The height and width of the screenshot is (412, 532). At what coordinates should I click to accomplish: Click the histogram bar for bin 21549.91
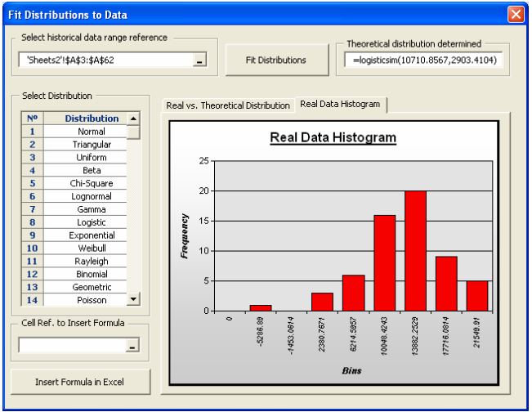476,296
